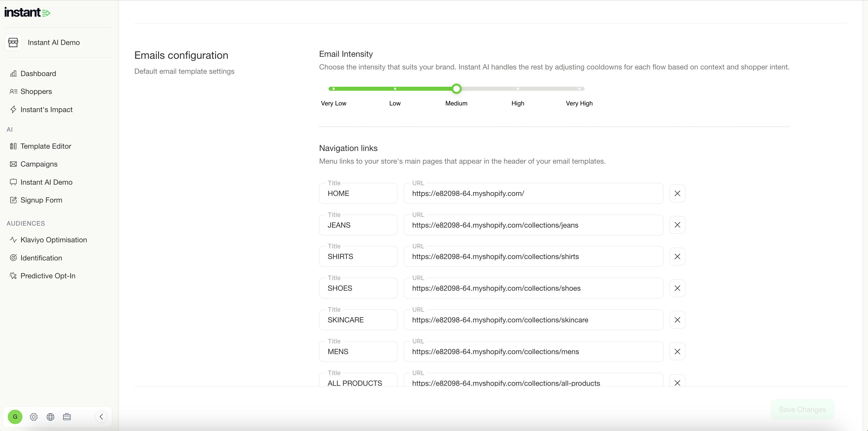This screenshot has width=868, height=431.
Task: Click the SHIRTS title input field
Action: pos(358,257)
